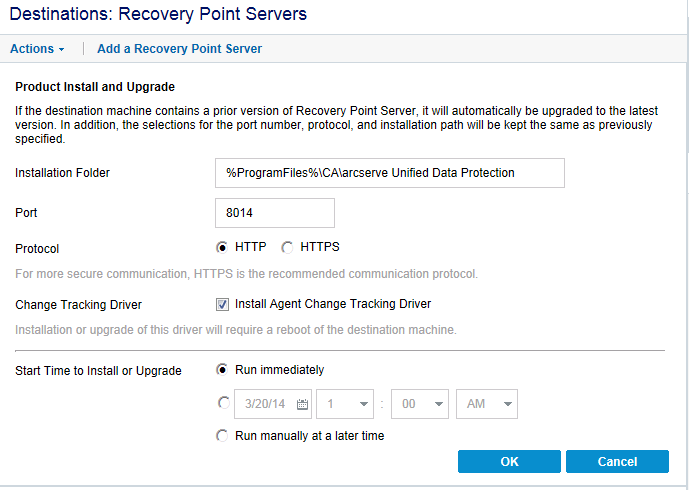The image size is (689, 490).
Task: Expand the hour dropdown
Action: [345, 404]
